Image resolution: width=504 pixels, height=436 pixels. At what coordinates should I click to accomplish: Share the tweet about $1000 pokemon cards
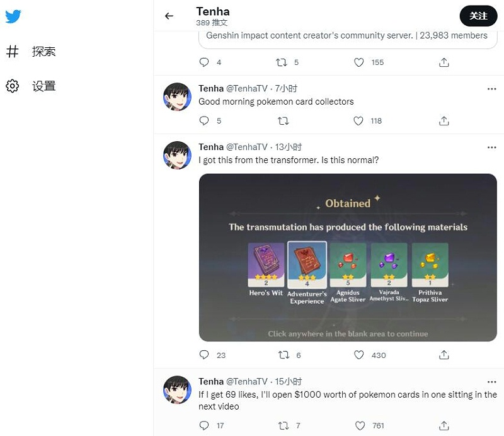(444, 425)
